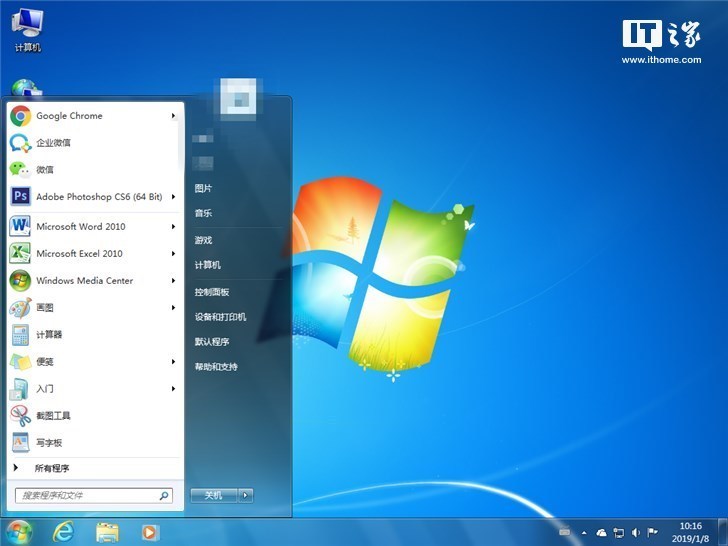This screenshot has width=728, height=546.
Task: Select the 计算机 desktop icon
Action: point(27,30)
